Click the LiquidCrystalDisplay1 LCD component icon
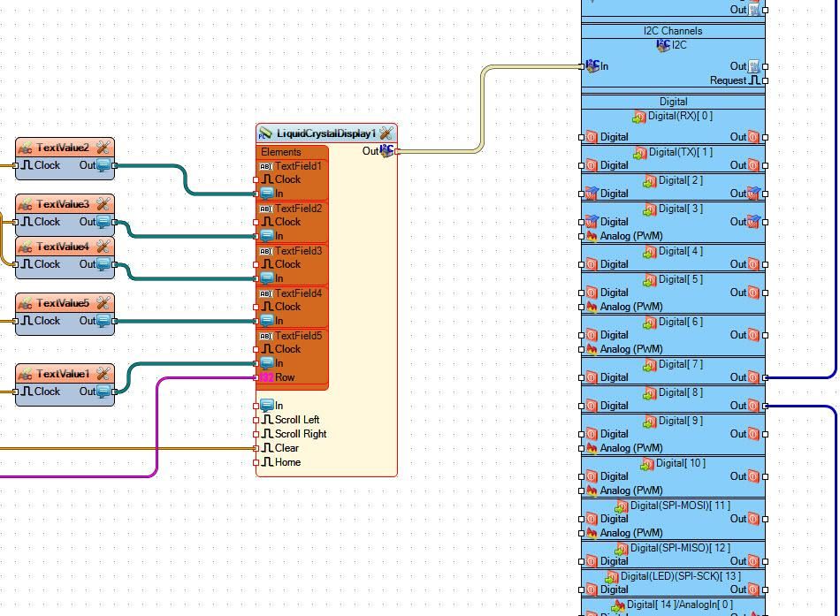Screen dimensions: 840x616 tap(265, 133)
